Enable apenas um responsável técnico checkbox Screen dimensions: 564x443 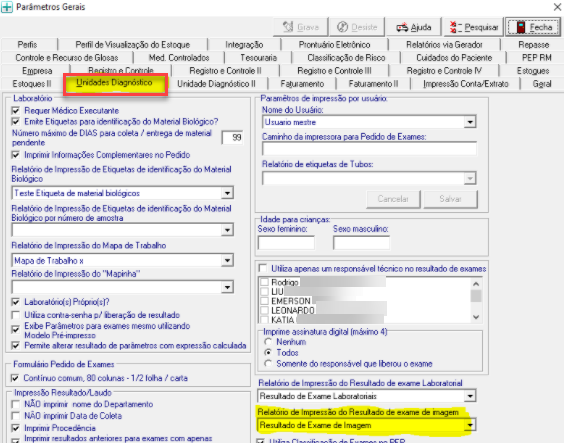263,269
